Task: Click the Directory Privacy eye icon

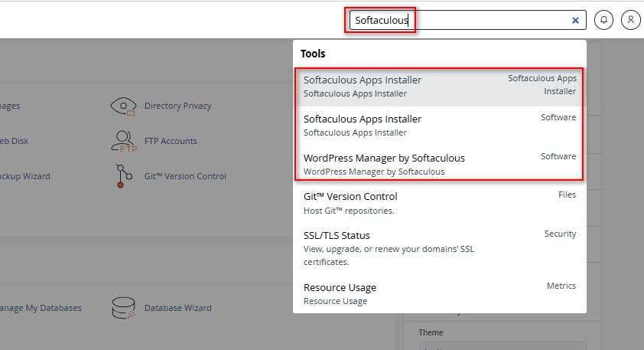Action: [123, 106]
